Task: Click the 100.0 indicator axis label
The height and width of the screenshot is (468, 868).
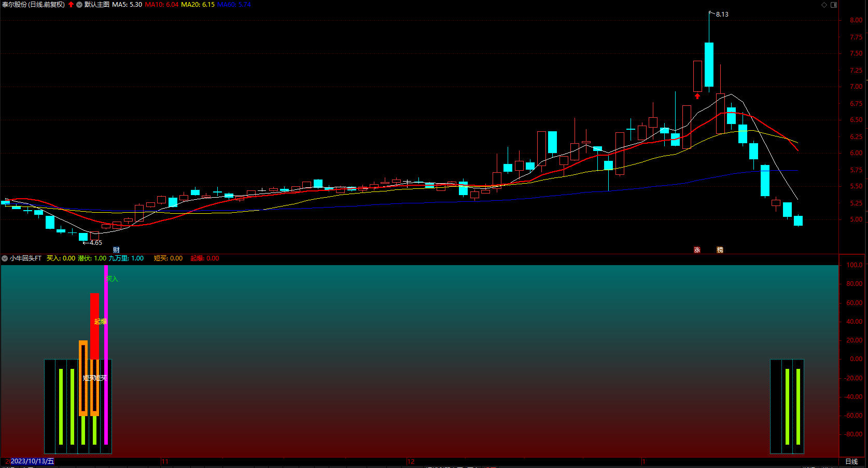Action: pos(855,265)
